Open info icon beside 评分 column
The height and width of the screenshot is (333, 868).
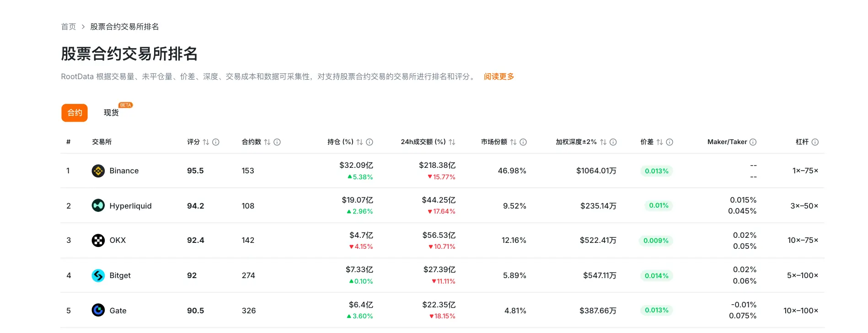tap(216, 142)
